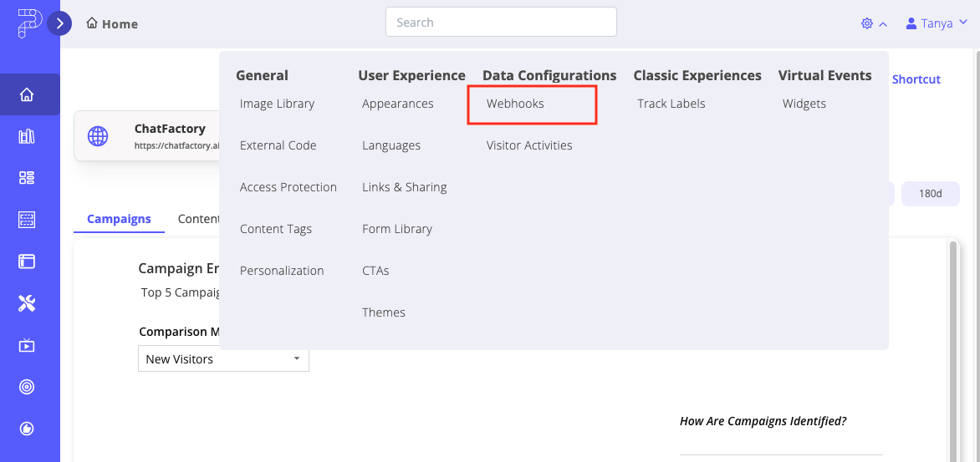Open Visitor Activities menu item

[529, 145]
